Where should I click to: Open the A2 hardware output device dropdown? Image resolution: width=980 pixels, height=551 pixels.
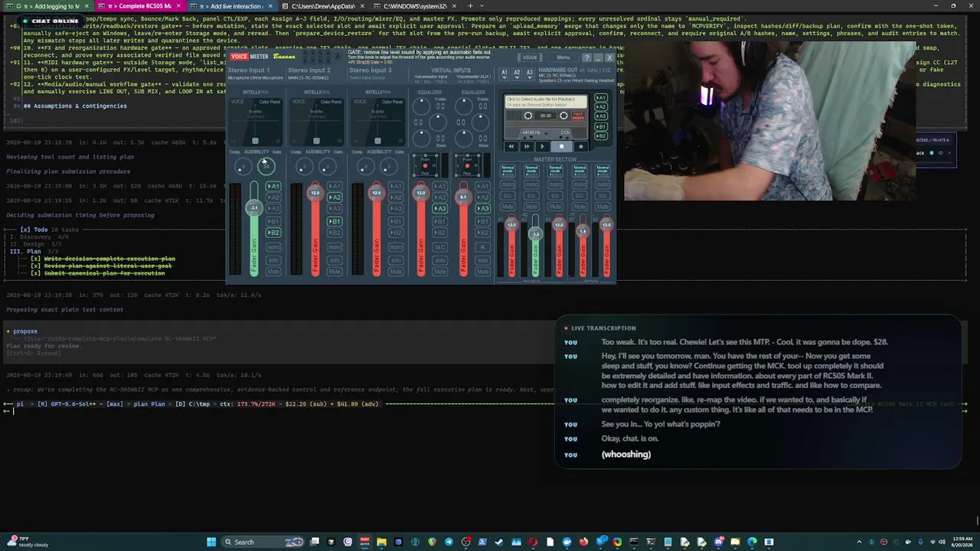coord(517,73)
